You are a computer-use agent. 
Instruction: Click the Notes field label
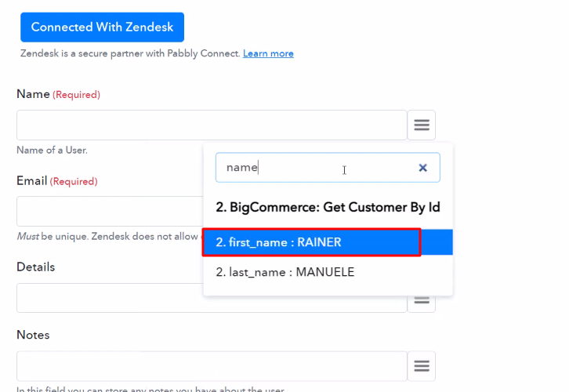[x=33, y=335]
